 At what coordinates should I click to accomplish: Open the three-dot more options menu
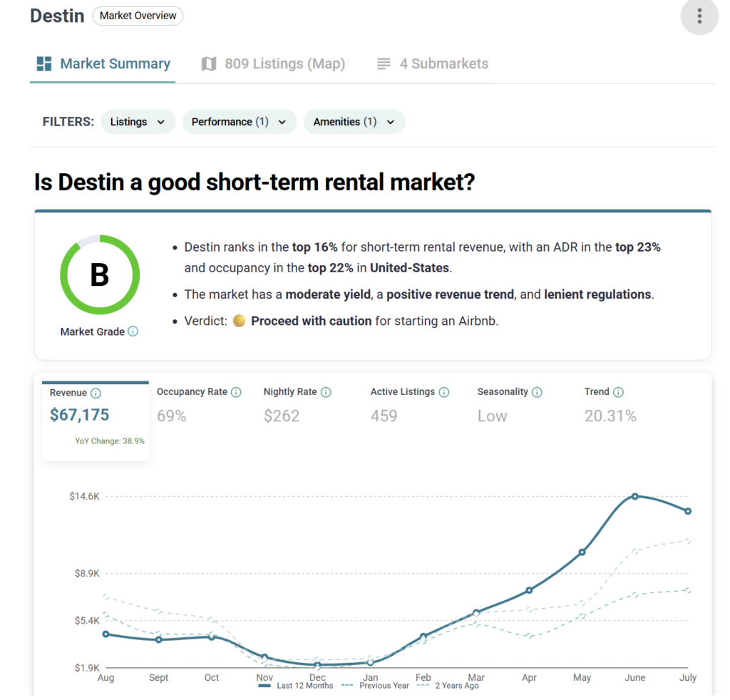click(x=699, y=16)
